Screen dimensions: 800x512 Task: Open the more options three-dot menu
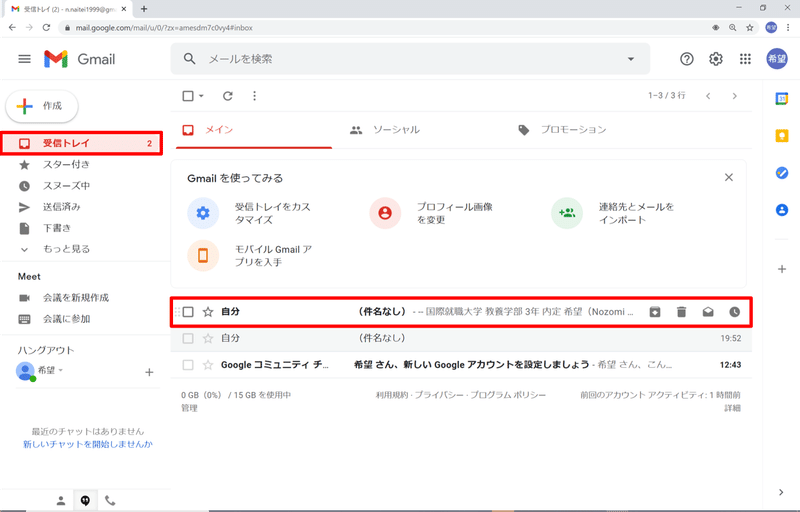[x=255, y=96]
